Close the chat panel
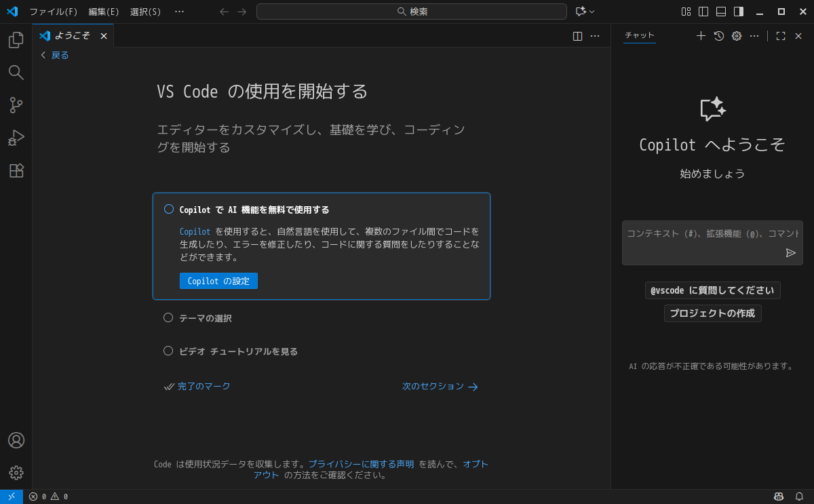Image resolution: width=814 pixels, height=504 pixels. tap(798, 36)
